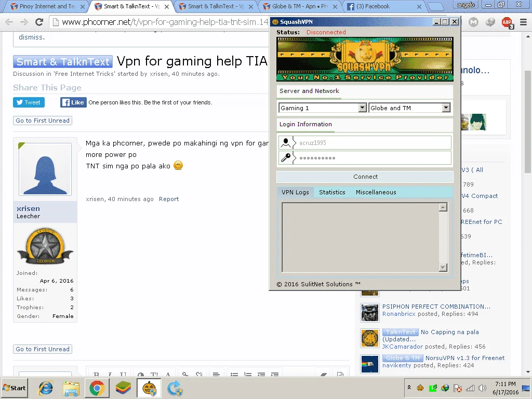Click the Smart & TalknText thread prefix
The width and height of the screenshot is (532, 399).
tap(63, 61)
